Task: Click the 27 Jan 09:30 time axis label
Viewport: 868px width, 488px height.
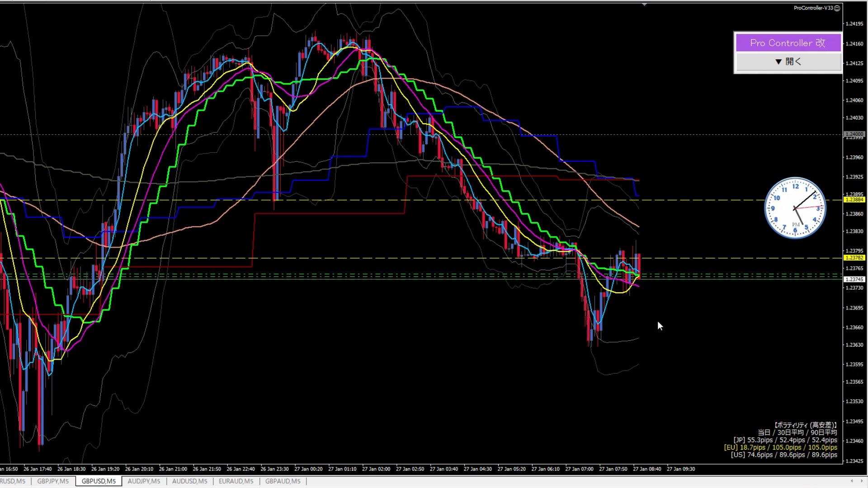Action: pos(681,469)
